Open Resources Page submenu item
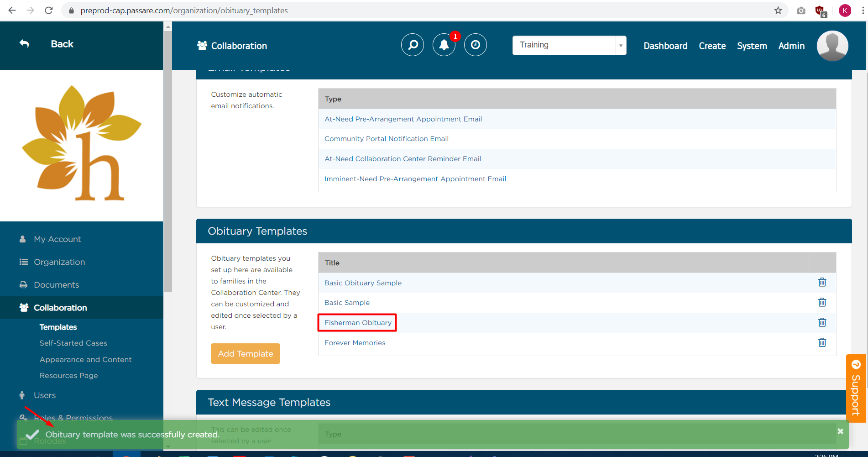The image size is (868, 457). point(68,375)
